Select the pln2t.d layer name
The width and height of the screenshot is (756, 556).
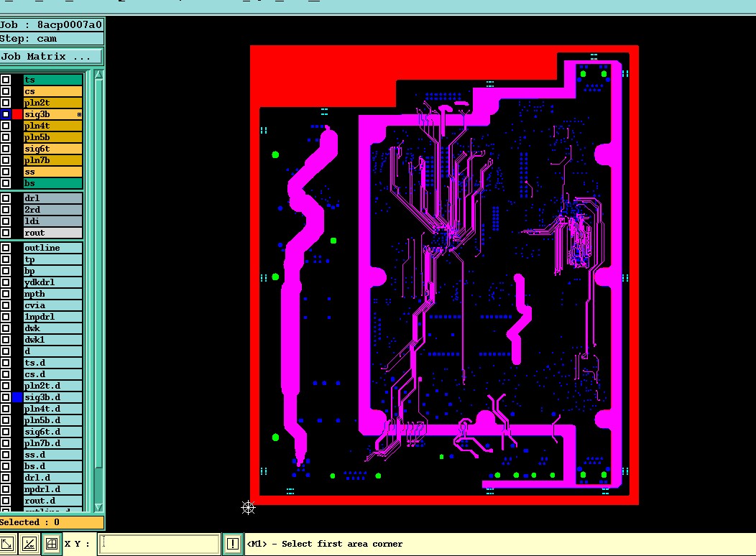tap(53, 386)
